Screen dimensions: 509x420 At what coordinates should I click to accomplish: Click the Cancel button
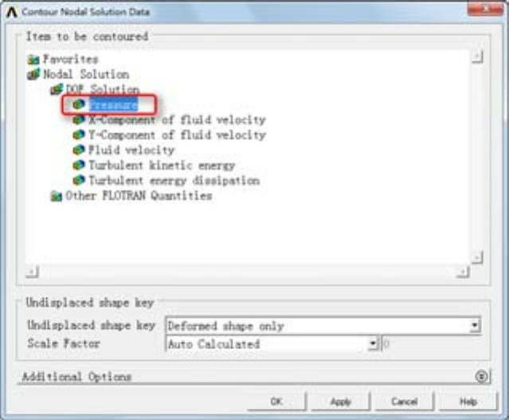[404, 402]
